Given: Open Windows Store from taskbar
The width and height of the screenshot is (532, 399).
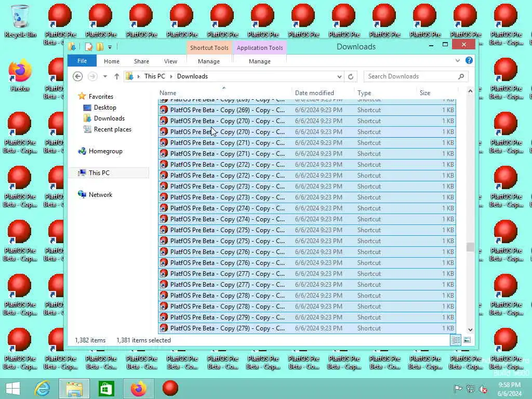Looking at the screenshot, I should pos(106,389).
